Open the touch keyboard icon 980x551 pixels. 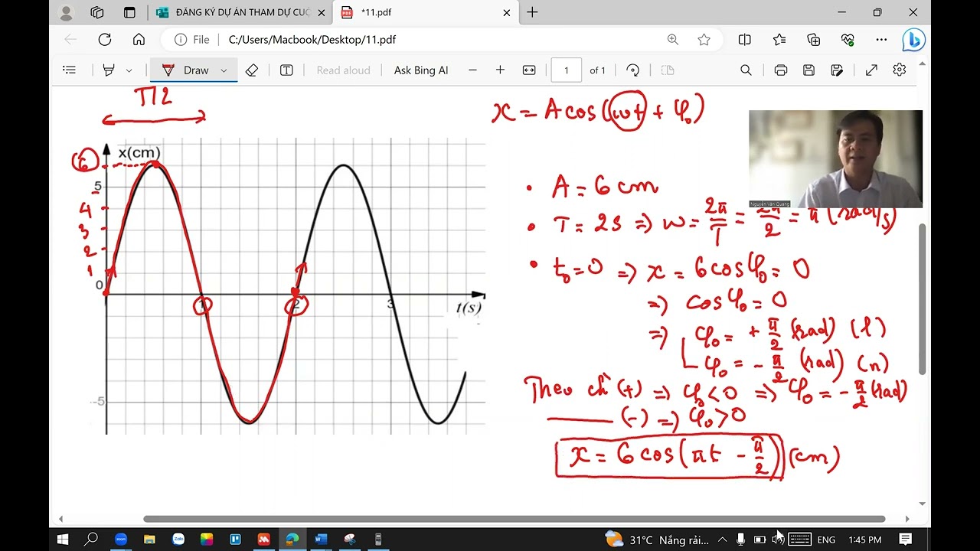(x=800, y=540)
